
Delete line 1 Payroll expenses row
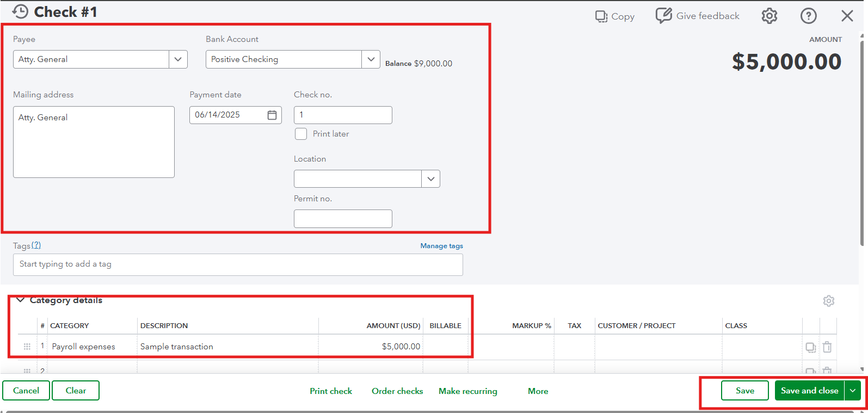point(827,347)
